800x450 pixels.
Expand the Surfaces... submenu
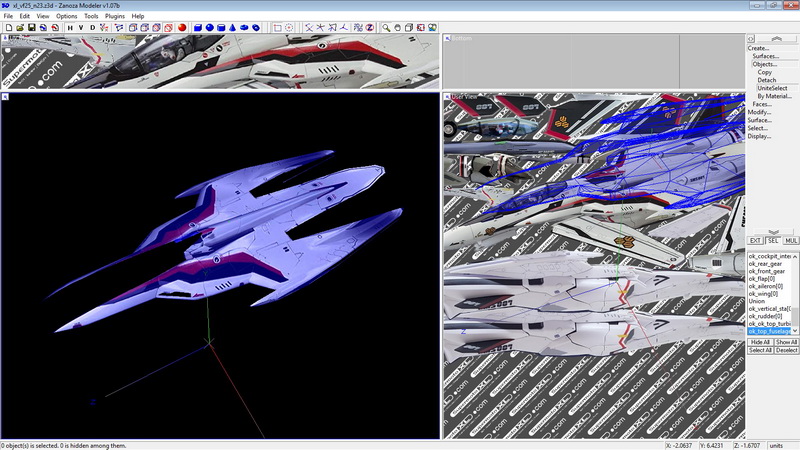pyautogui.click(x=765, y=56)
